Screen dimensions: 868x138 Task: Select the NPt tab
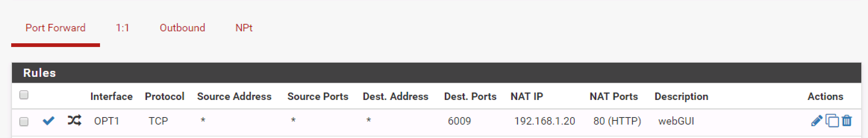244,28
